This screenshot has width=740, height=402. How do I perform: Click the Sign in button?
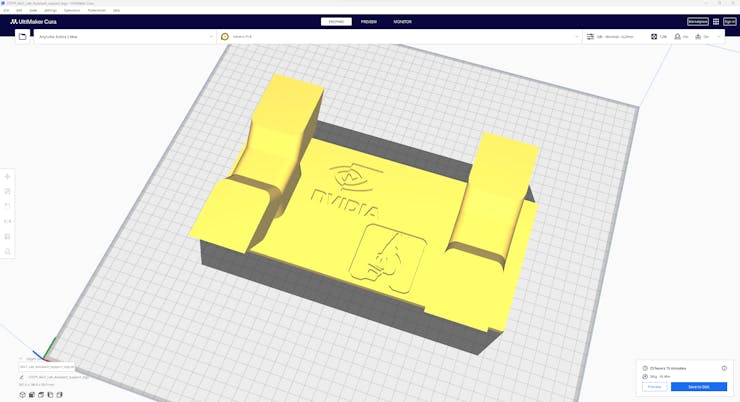[x=730, y=22]
